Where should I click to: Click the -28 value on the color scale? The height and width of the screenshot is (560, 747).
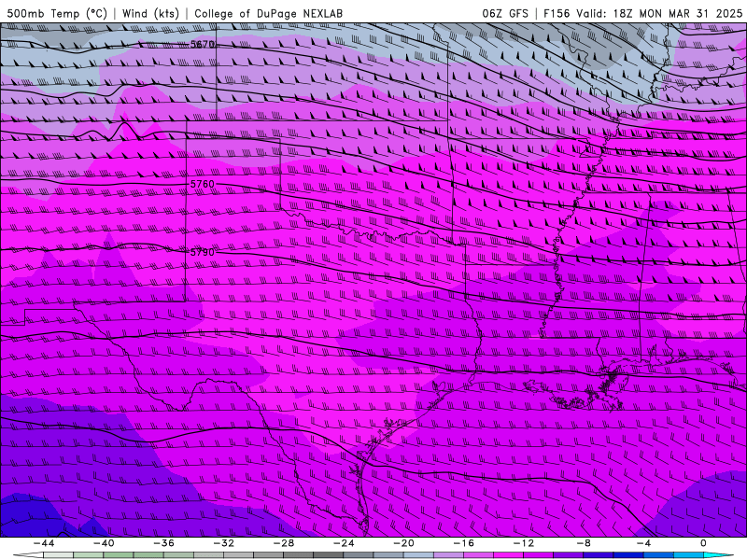(284, 543)
